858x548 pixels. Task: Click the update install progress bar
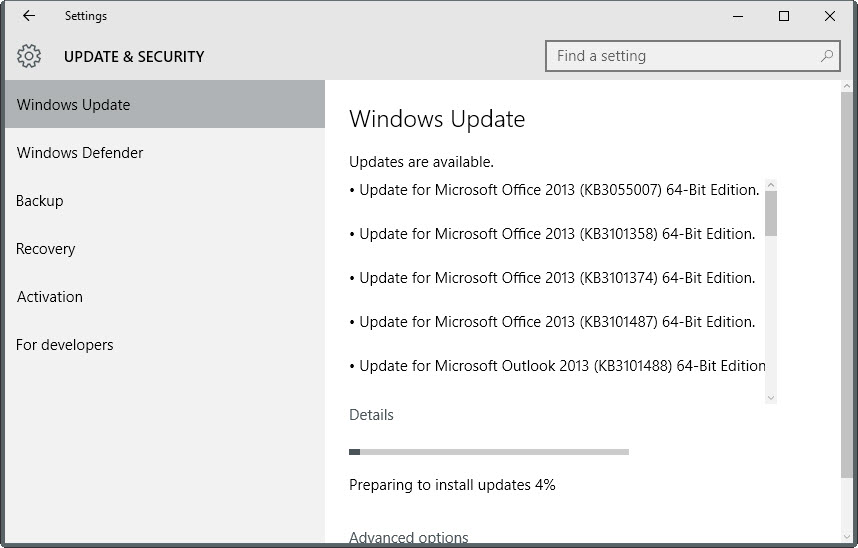[489, 452]
